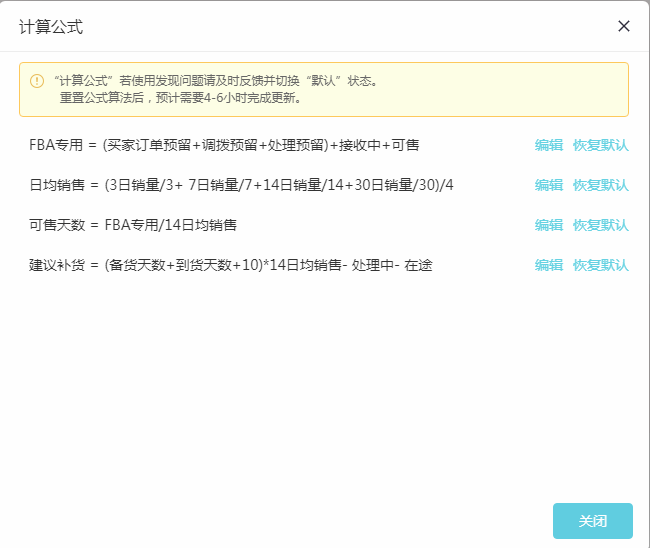The height and width of the screenshot is (548, 650).
Task: Edit the FBA专用 formula
Action: pyautogui.click(x=548, y=145)
